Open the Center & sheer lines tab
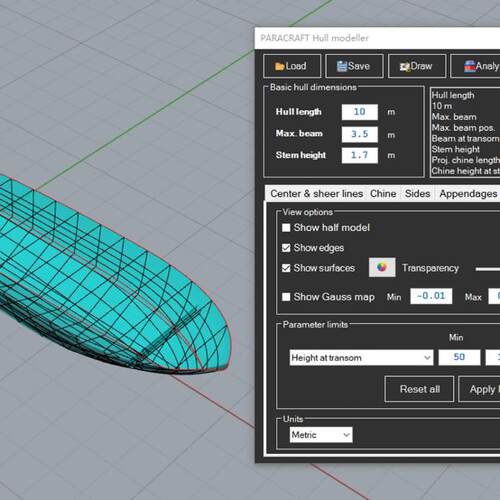The image size is (500, 500). 316,194
